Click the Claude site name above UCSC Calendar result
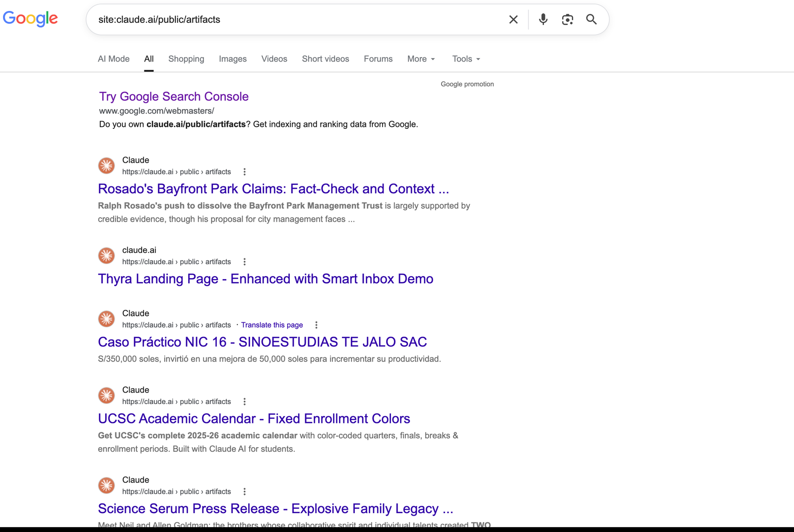The image size is (794, 532). point(136,390)
